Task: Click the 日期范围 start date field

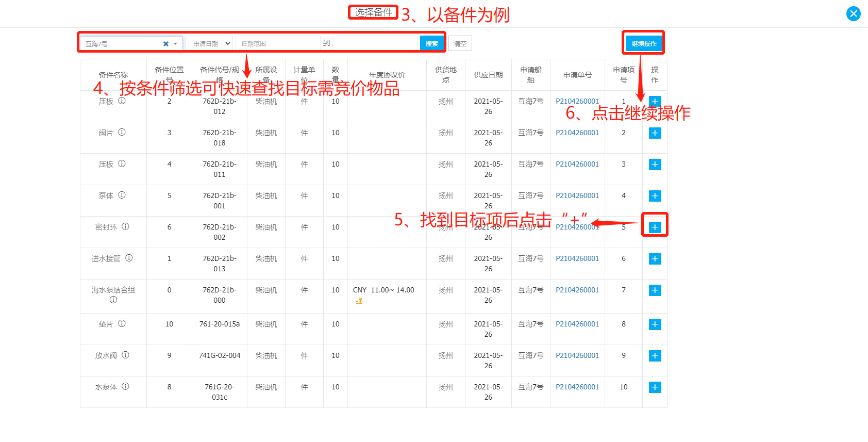Action: (x=278, y=44)
